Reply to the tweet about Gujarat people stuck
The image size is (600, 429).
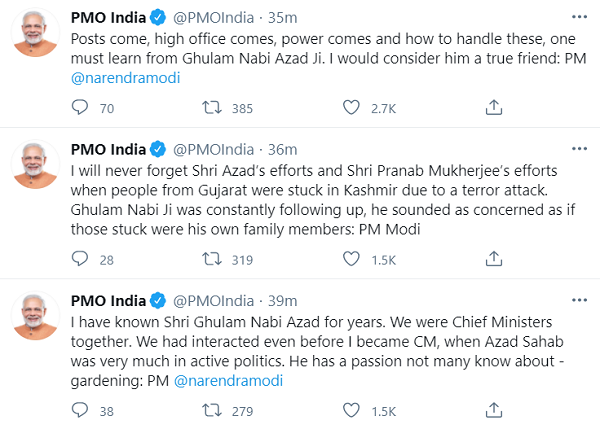tap(82, 259)
